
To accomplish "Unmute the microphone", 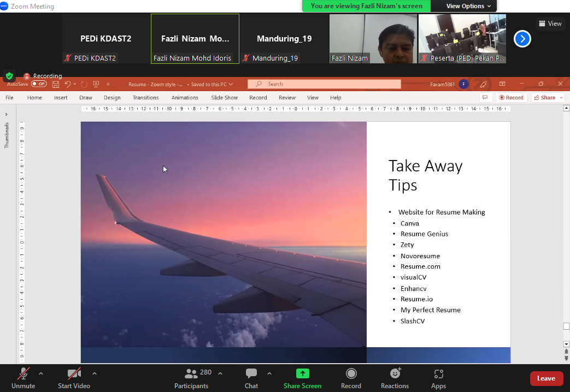I will coord(23,374).
